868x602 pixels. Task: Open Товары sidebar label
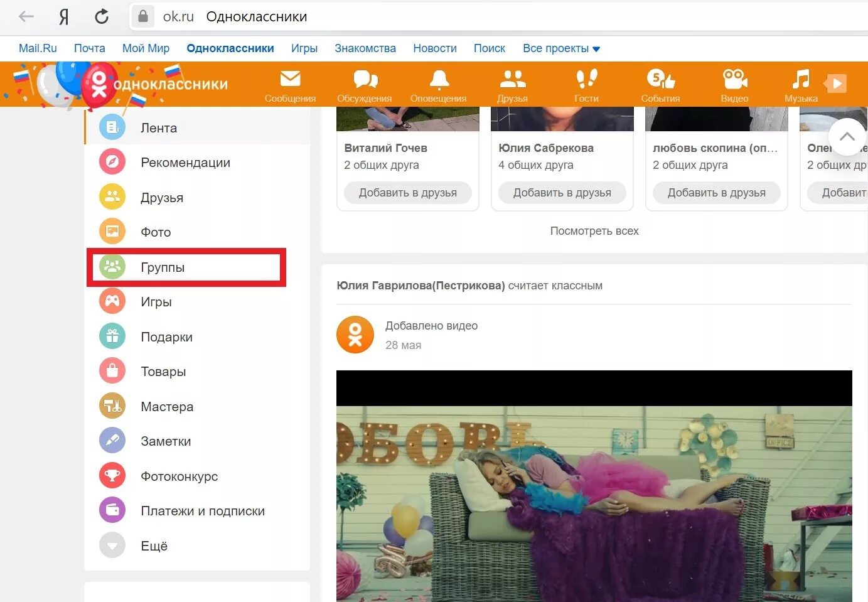163,372
